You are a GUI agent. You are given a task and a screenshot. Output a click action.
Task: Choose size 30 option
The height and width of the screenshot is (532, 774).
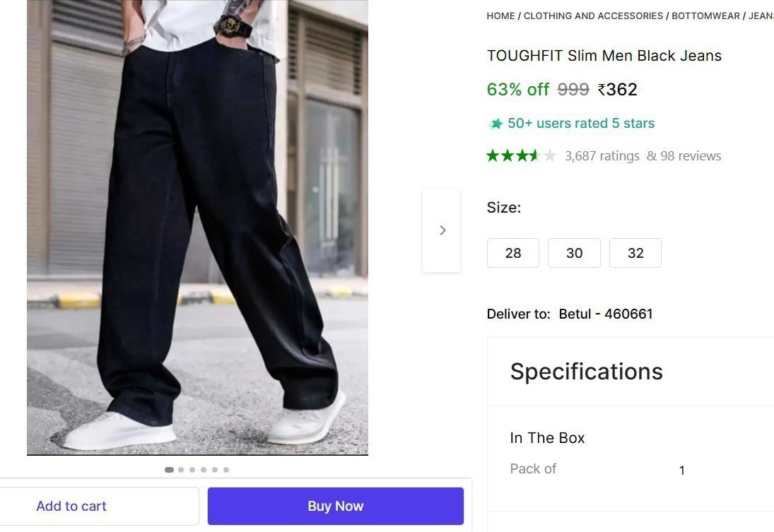pos(574,253)
